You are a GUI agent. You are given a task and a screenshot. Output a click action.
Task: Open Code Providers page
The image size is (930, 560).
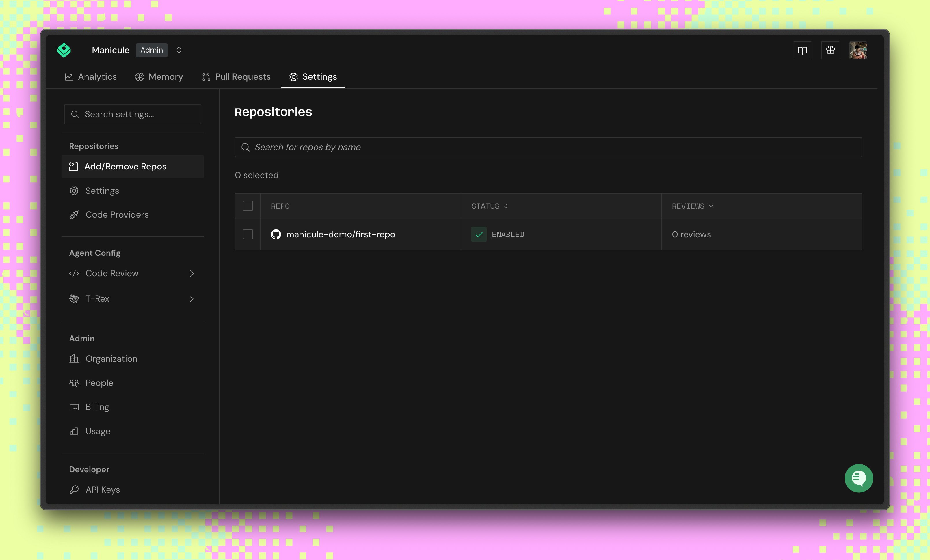pos(133,215)
